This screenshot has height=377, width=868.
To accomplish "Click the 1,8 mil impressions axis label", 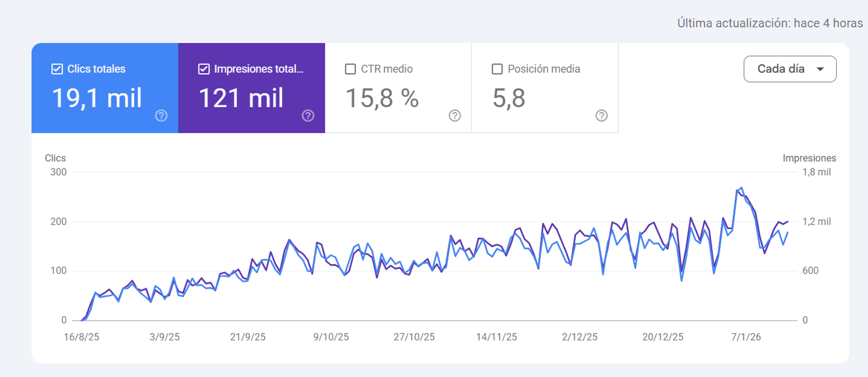I will (x=816, y=172).
